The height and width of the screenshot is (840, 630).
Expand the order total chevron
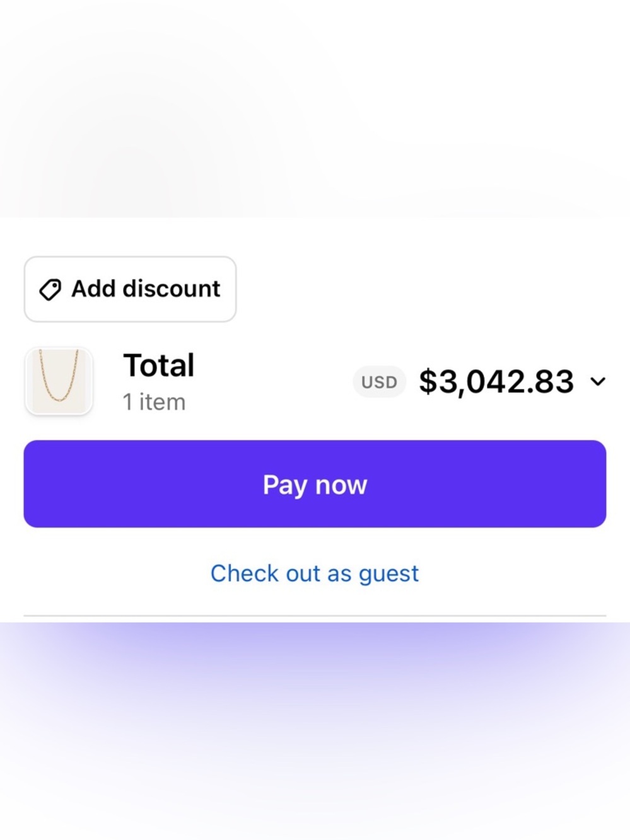[x=598, y=381]
